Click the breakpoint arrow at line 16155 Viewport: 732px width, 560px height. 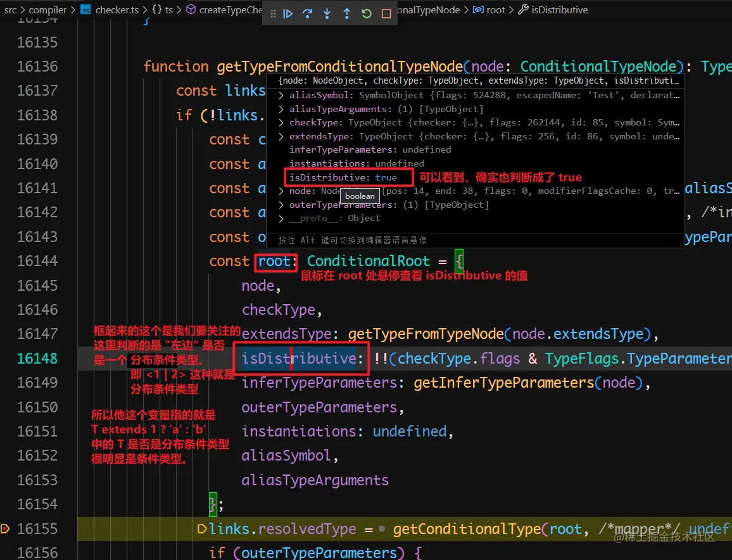click(5, 529)
